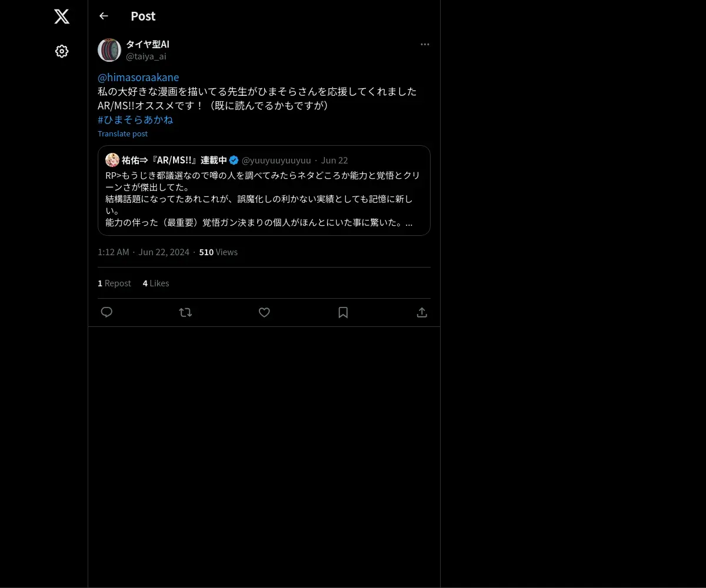Open the @taiya_ai handle
Screen dimensions: 706x588
click(146, 56)
